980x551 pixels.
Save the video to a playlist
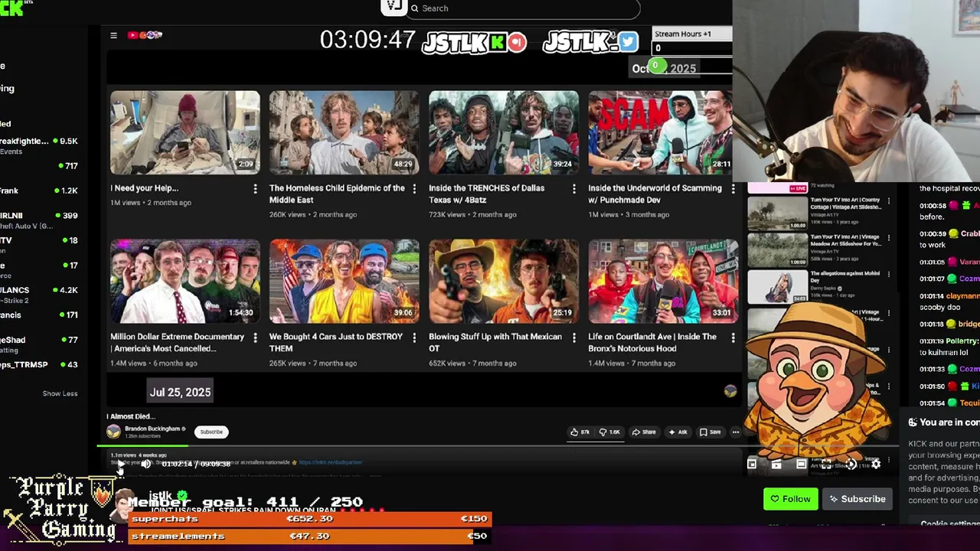[710, 432]
